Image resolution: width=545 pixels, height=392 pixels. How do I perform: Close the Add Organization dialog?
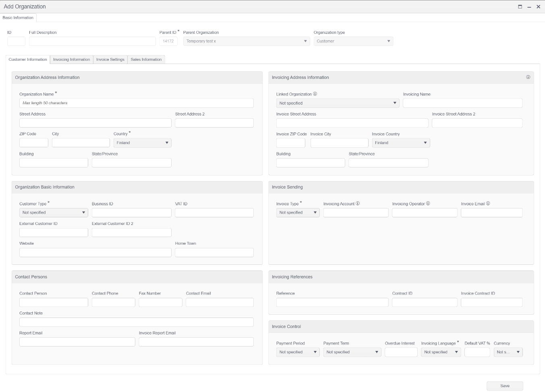tap(538, 7)
